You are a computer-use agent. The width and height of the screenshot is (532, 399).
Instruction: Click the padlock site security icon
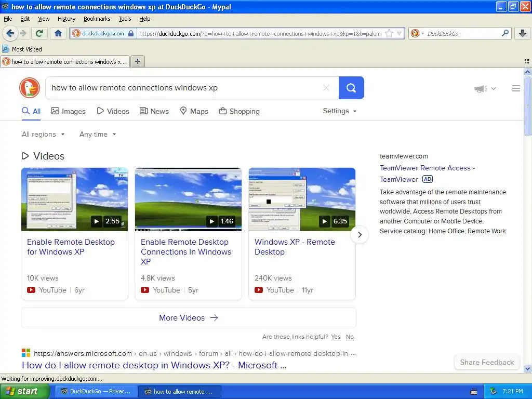click(130, 33)
